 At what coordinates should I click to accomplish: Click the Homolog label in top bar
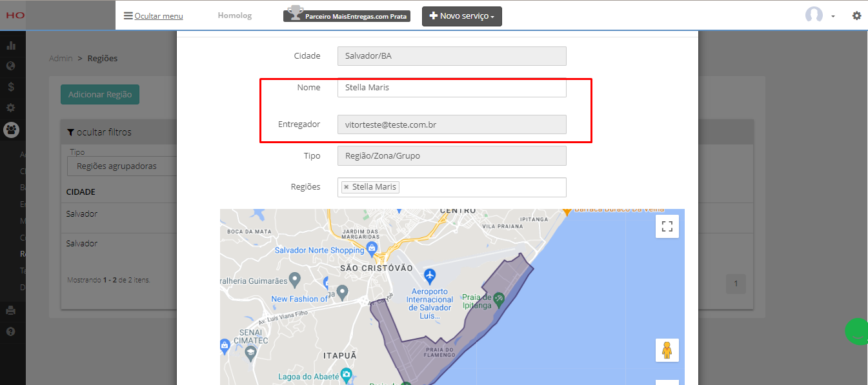[235, 15]
